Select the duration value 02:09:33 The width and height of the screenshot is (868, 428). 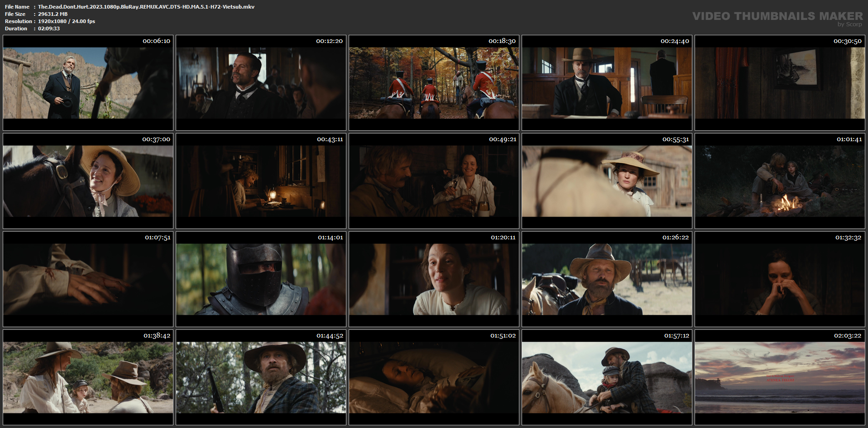tap(49, 29)
